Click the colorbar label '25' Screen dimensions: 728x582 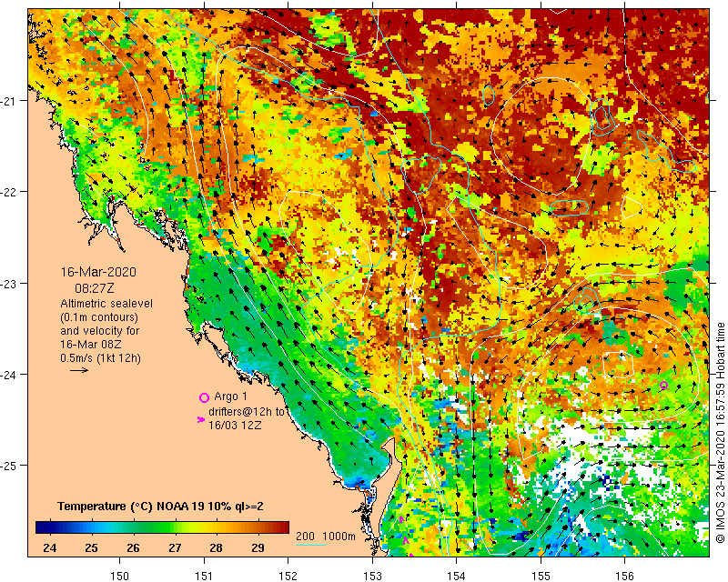(92, 548)
